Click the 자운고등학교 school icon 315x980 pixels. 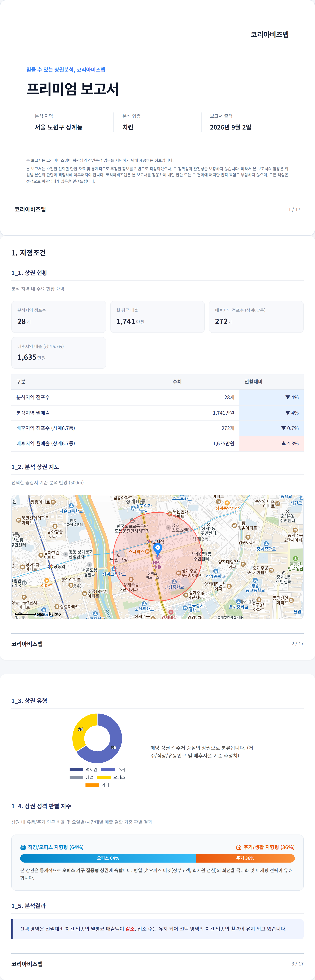[x=71, y=506]
